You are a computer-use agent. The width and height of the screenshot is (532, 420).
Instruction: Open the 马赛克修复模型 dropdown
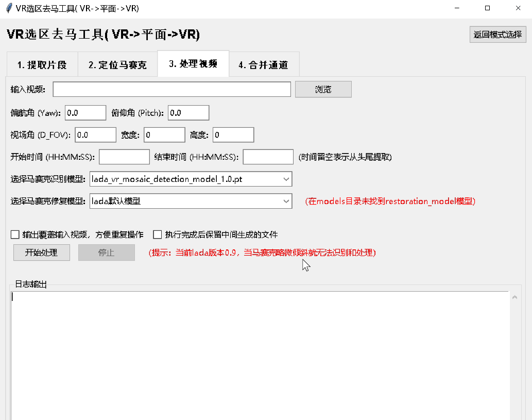(x=191, y=201)
